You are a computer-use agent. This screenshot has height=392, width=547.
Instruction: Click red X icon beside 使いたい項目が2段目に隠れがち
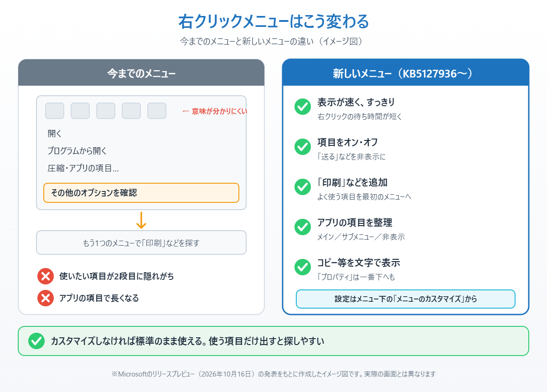pyautogui.click(x=45, y=276)
